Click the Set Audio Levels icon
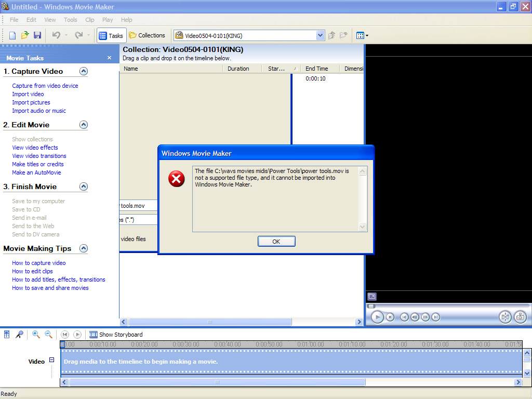 pos(7,334)
